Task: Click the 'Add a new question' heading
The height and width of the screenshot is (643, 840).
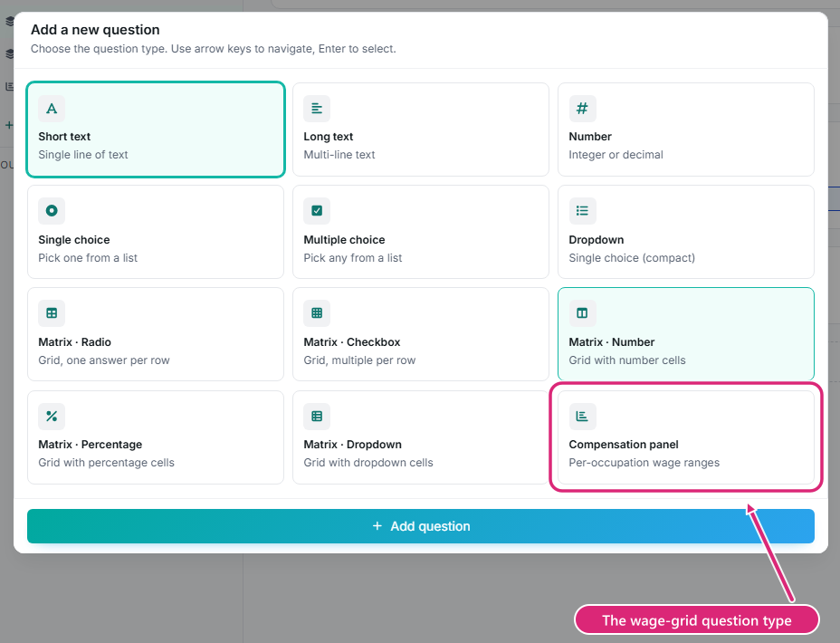Action: coord(95,30)
